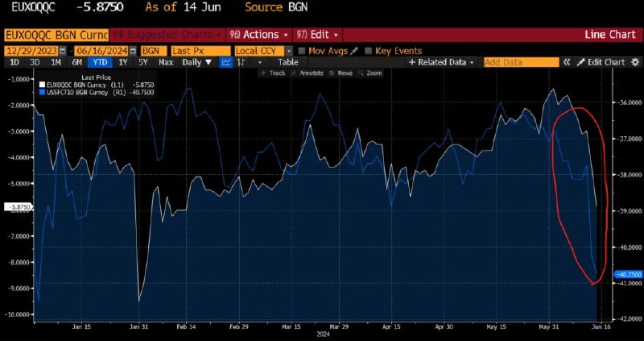Click the Add Data input field
Image resolution: width=644 pixels, height=341 pixels.
[521, 63]
